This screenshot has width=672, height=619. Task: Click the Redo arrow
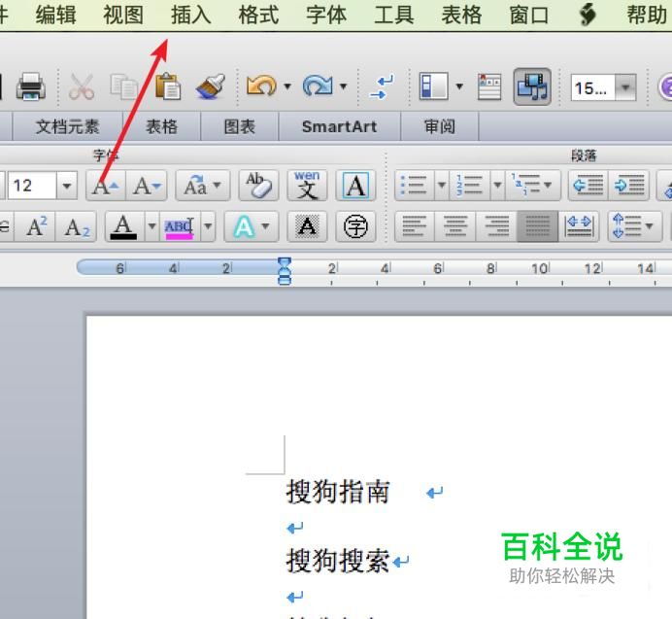tap(318, 86)
